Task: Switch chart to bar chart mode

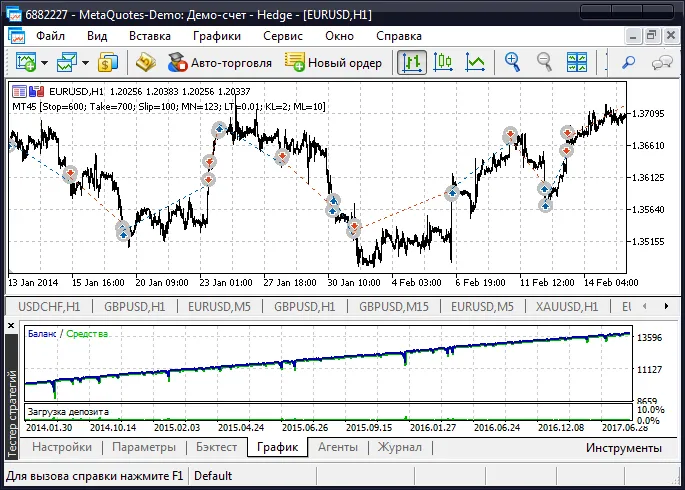Action: tap(412, 63)
